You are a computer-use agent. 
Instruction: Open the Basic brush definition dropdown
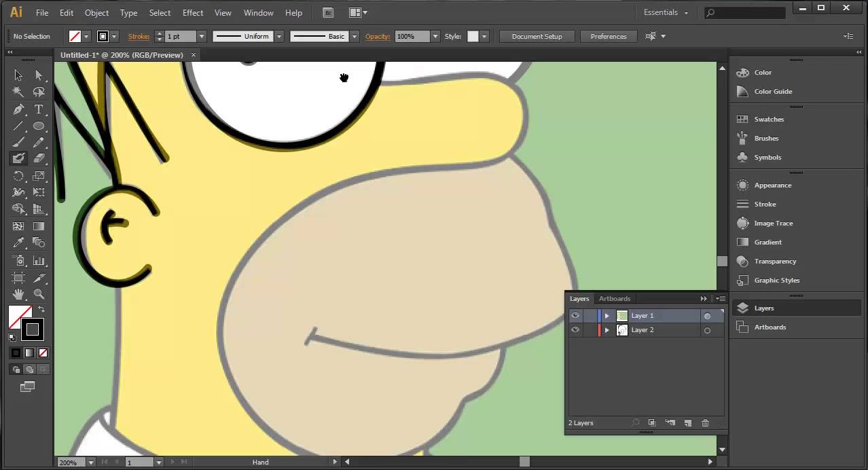point(355,36)
